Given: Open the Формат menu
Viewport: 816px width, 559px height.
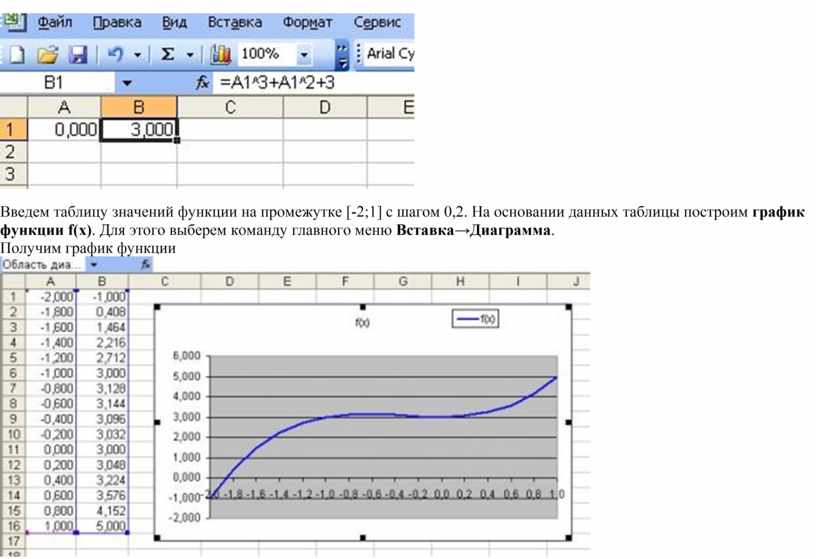Looking at the screenshot, I should coord(308,22).
